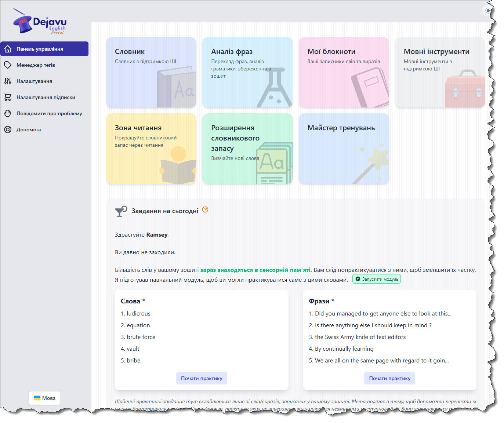
Task: Start practice under the Слова list
Action: (202, 378)
